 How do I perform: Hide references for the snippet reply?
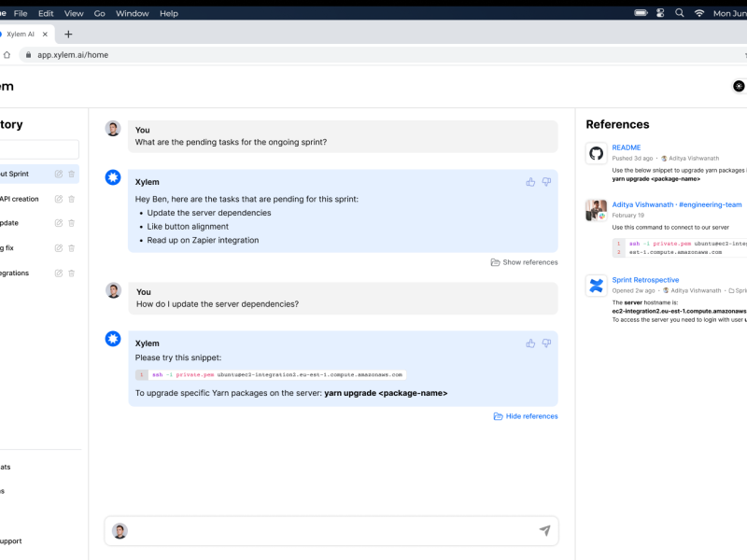pyautogui.click(x=526, y=416)
